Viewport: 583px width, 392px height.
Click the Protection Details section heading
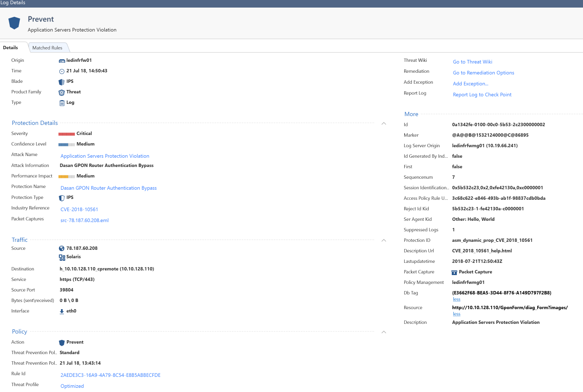point(35,123)
